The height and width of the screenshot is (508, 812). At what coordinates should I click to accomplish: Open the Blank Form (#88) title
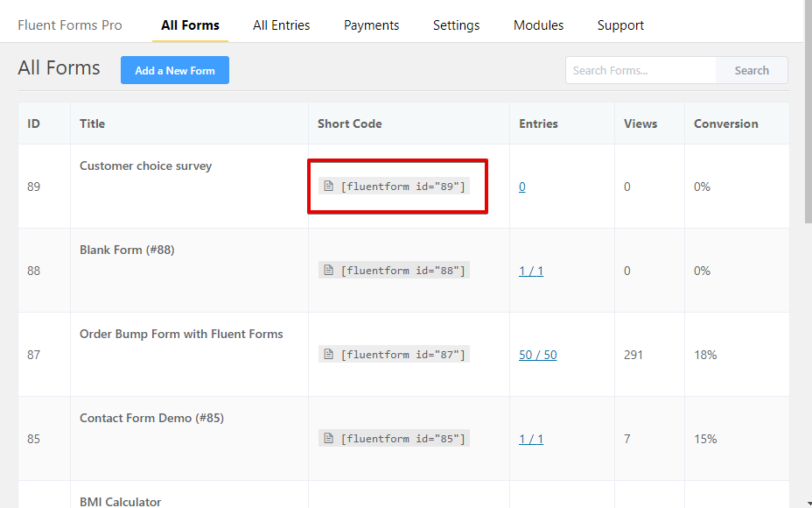point(127,250)
